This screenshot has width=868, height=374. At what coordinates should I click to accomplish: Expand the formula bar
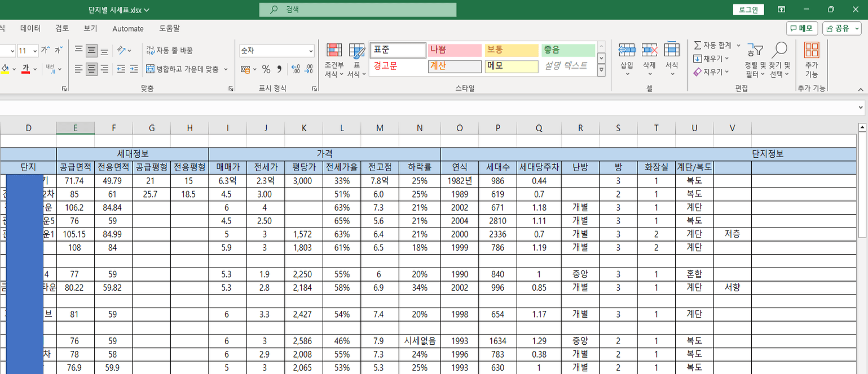pyautogui.click(x=860, y=107)
